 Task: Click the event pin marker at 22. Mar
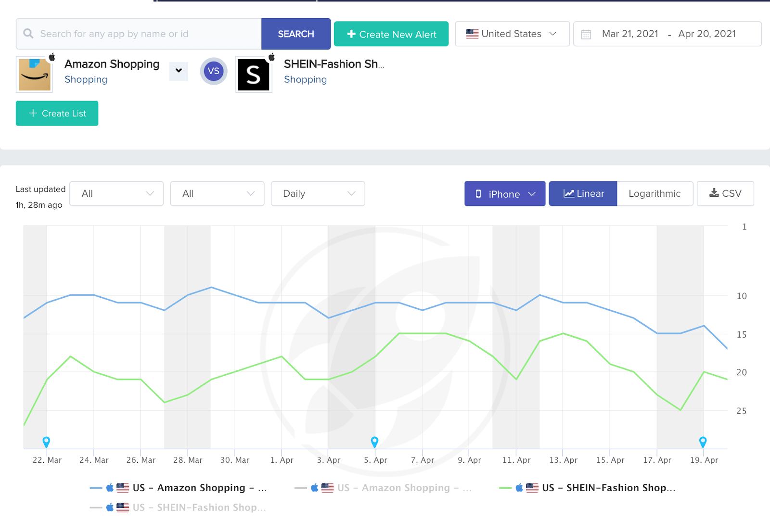46,442
